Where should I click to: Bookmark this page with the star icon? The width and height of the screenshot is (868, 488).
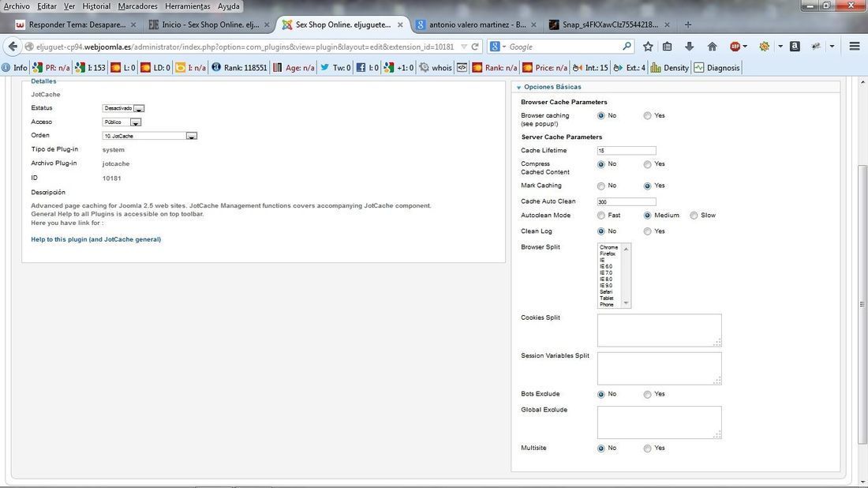pyautogui.click(x=648, y=47)
